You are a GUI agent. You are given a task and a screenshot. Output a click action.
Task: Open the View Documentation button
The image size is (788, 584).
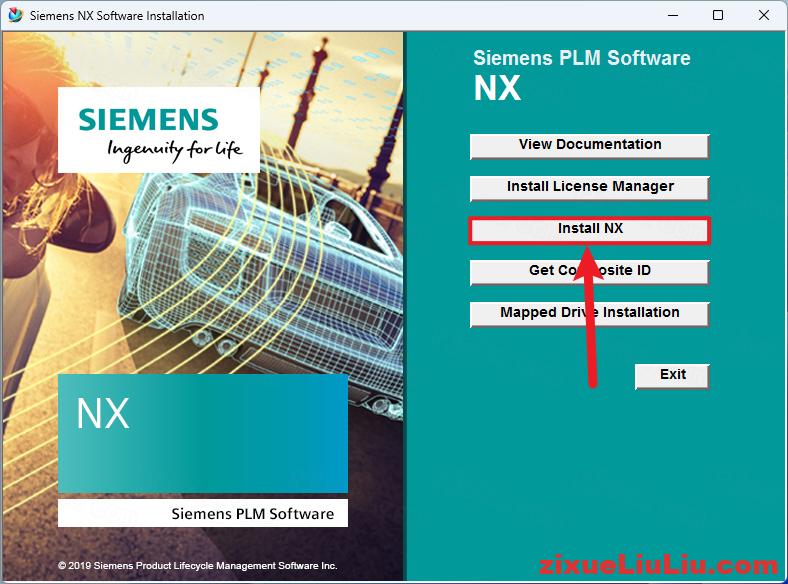point(589,145)
